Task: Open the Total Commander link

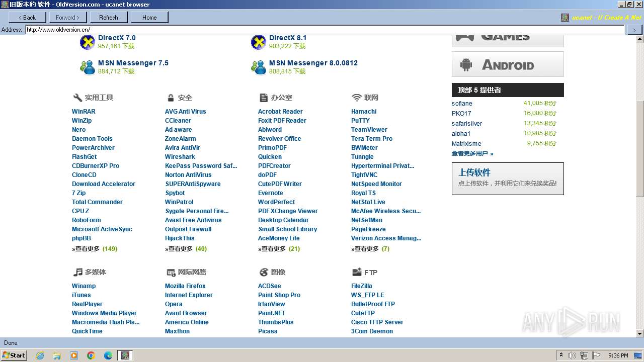Action: (97, 202)
